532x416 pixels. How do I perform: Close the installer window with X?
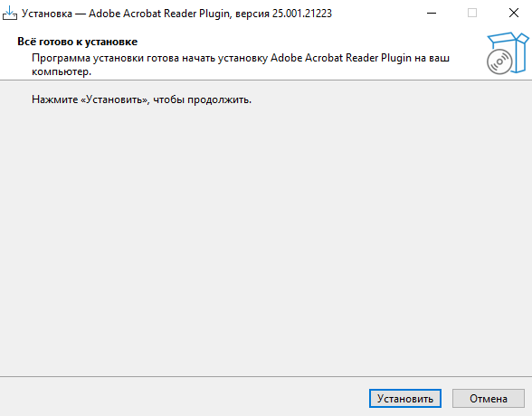(514, 14)
